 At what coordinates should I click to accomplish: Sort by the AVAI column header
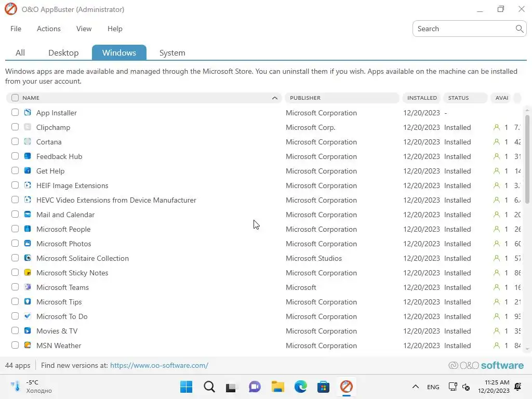501,98
